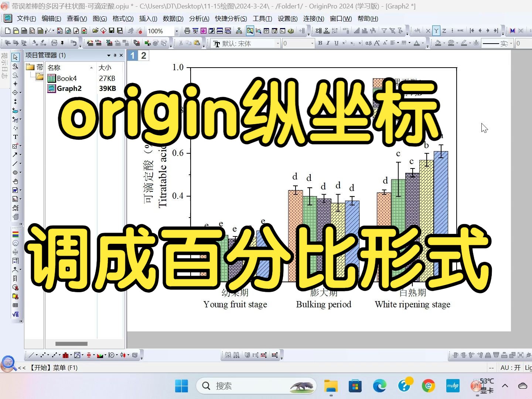Click the new workbook icon

[24, 31]
